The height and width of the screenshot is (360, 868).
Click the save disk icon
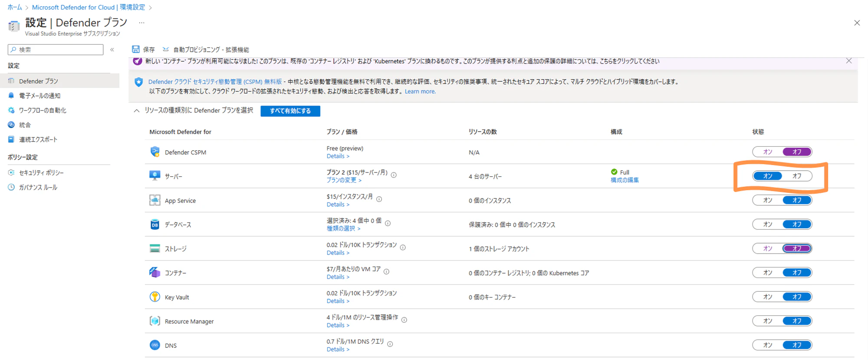pos(136,49)
